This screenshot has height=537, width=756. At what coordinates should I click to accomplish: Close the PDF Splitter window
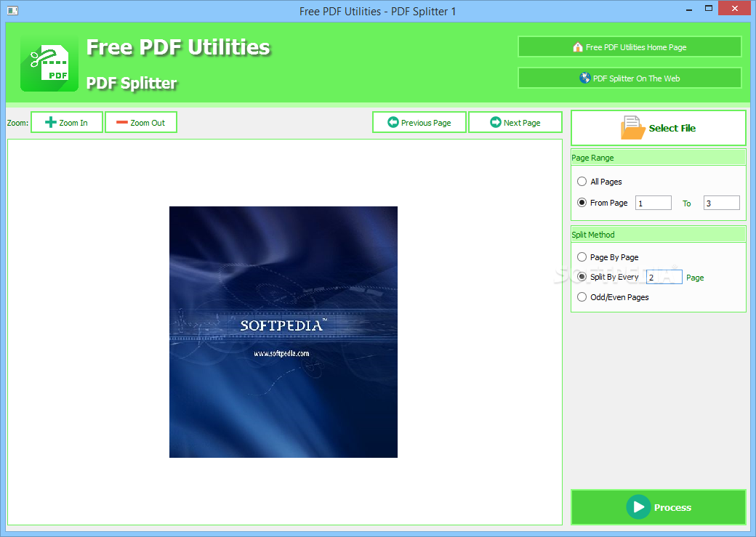click(735, 8)
